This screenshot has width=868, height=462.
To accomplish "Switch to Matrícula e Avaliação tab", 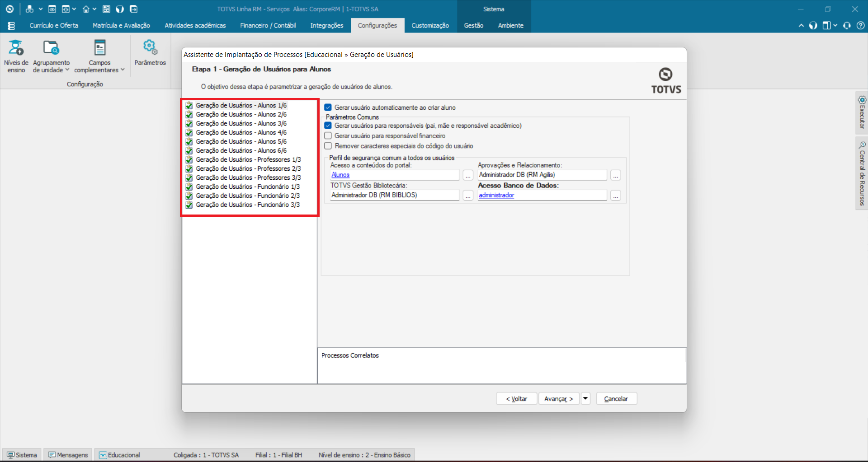I will click(121, 26).
